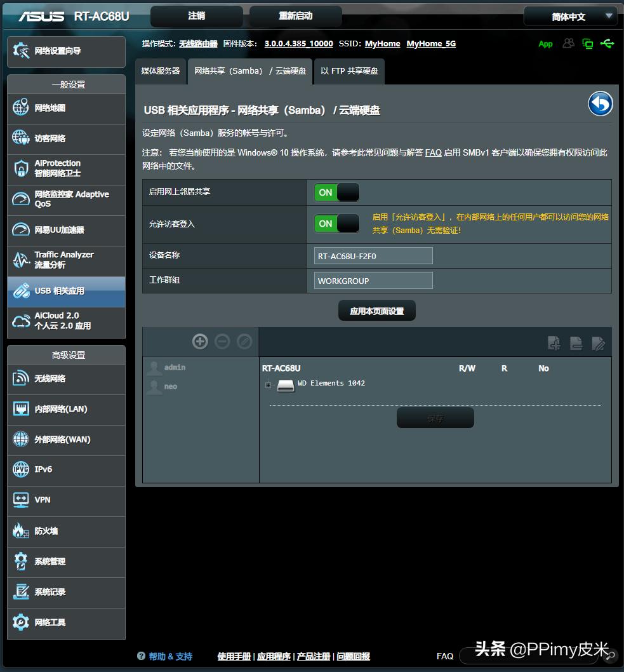Click the edit user account pencil icon

244,342
